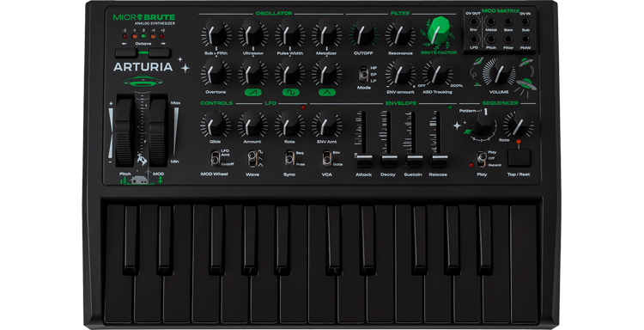Click the ARTURIA logo text
The image size is (644, 330).
(x=143, y=67)
